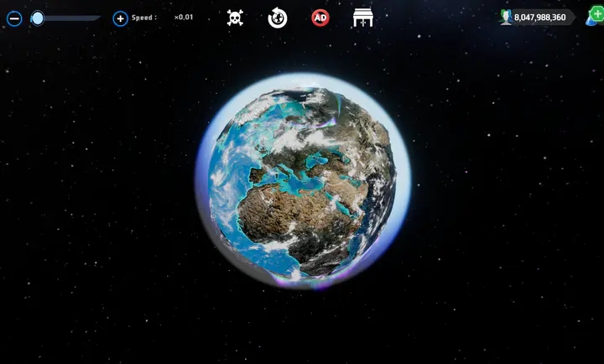Click the red no-ads icon
The width and height of the screenshot is (604, 364).
coord(320,18)
